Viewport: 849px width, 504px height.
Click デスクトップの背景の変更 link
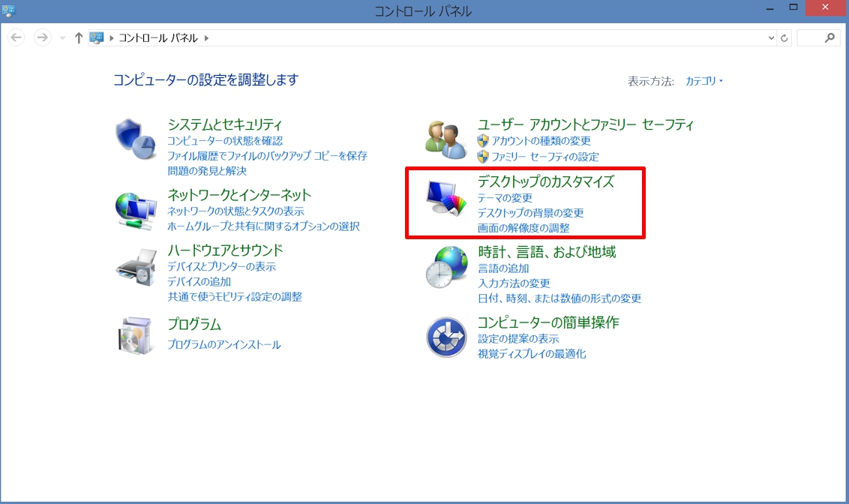coord(531,213)
